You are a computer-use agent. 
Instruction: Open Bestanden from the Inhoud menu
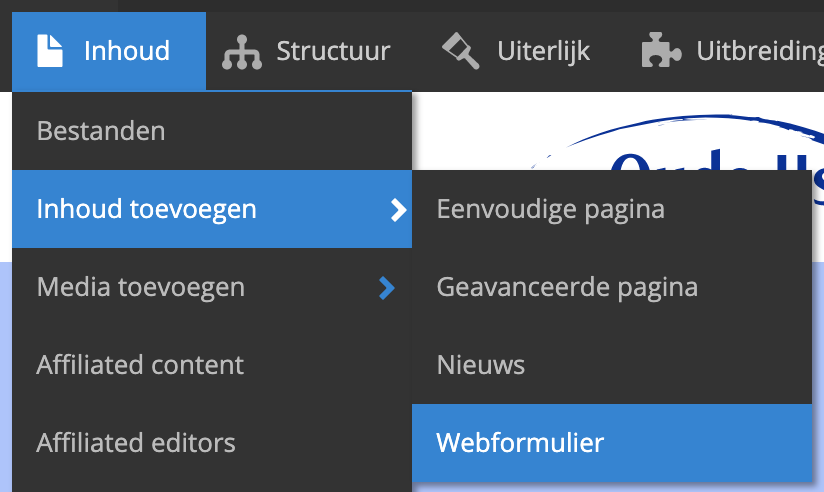101,131
